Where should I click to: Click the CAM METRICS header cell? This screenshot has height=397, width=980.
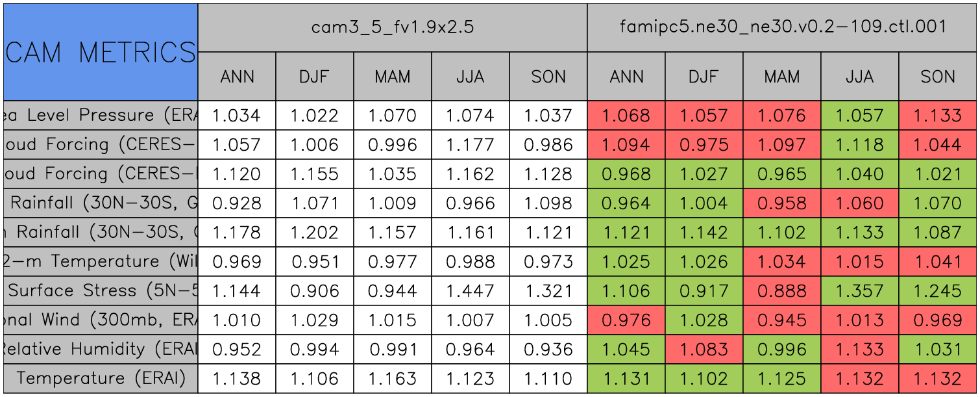tap(101, 52)
